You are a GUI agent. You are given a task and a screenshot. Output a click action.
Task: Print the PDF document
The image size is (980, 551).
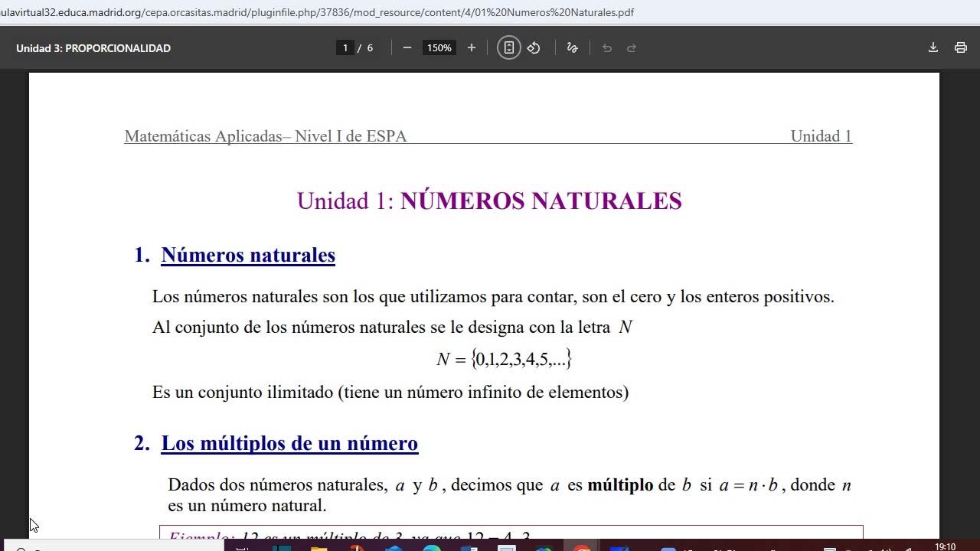pyautogui.click(x=961, y=47)
